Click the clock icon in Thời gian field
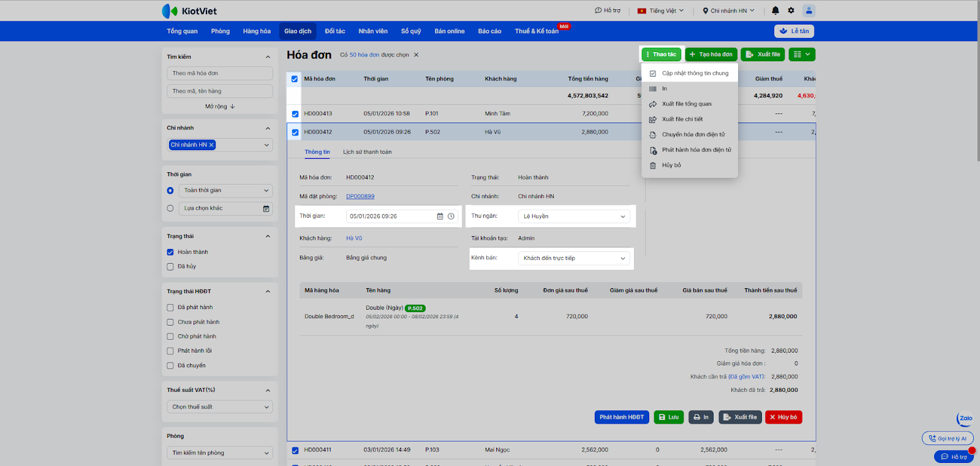 451,216
